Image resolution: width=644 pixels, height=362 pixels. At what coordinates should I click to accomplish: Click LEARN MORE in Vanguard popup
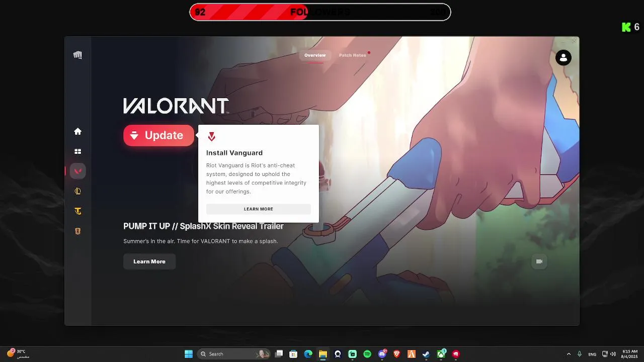(x=259, y=209)
